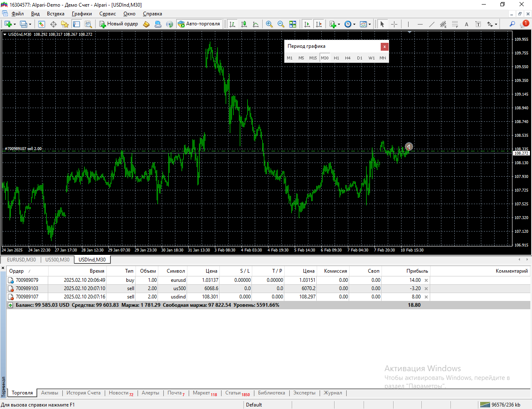Switch chart to line chart style
This screenshot has height=409, width=532.
(x=256, y=24)
